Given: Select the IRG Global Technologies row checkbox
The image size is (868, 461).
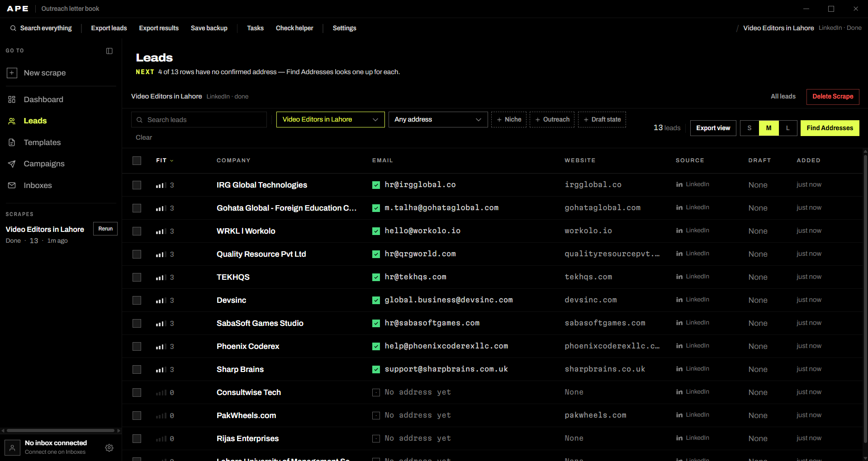Looking at the screenshot, I should (137, 185).
